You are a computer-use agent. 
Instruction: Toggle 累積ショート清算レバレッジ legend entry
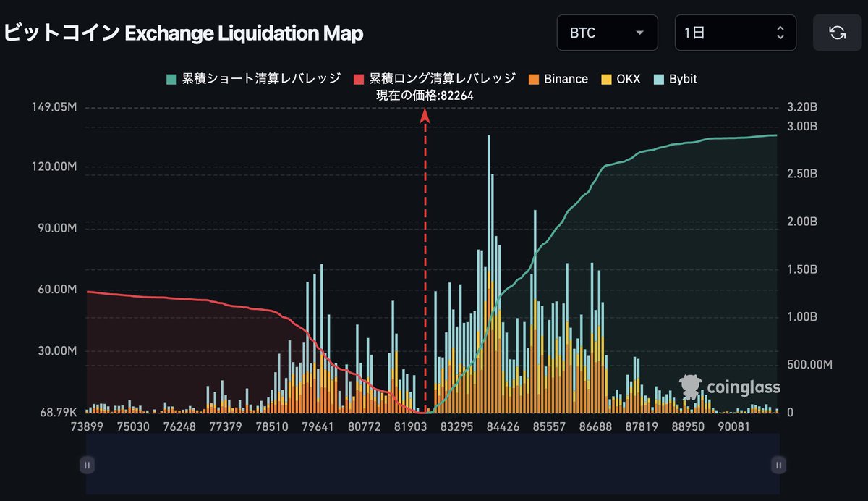pyautogui.click(x=253, y=79)
